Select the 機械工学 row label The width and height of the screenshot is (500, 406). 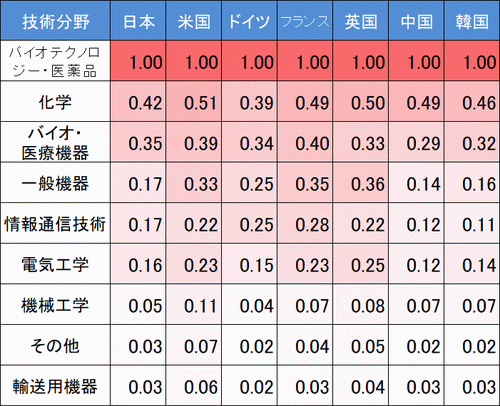(55, 305)
